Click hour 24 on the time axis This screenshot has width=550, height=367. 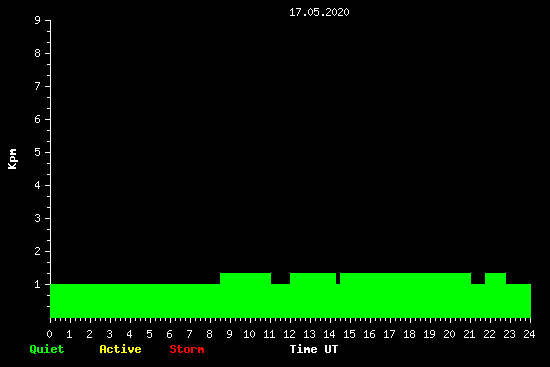point(529,334)
